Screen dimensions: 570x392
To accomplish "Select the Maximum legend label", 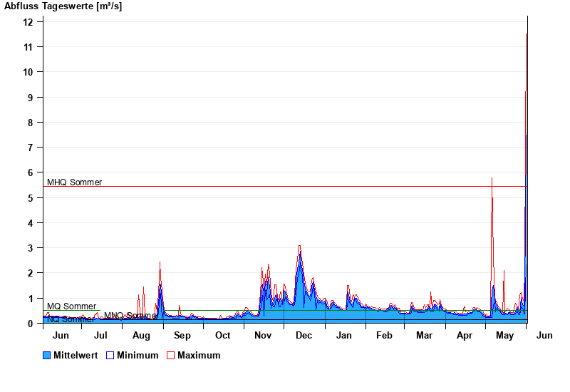I will (199, 355).
